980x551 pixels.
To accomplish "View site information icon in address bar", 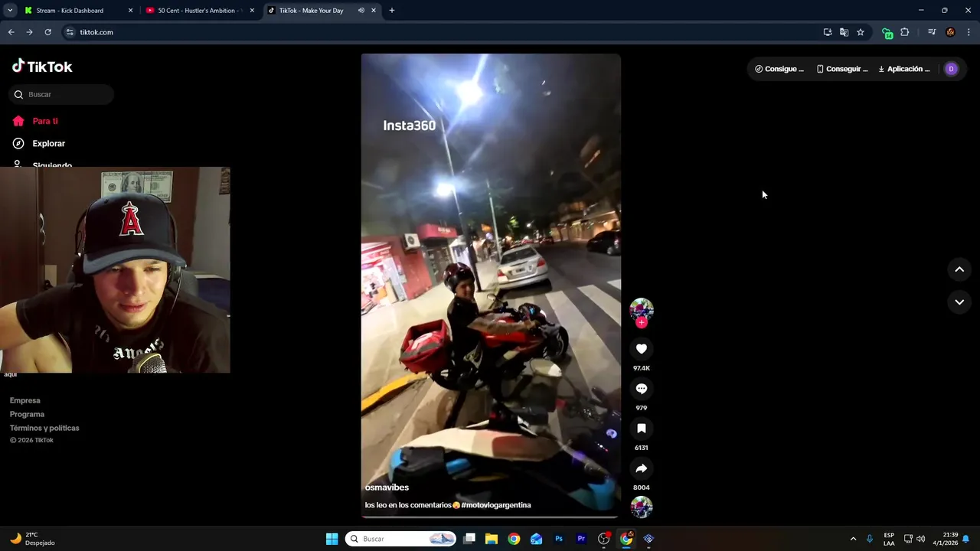I will [x=70, y=32].
